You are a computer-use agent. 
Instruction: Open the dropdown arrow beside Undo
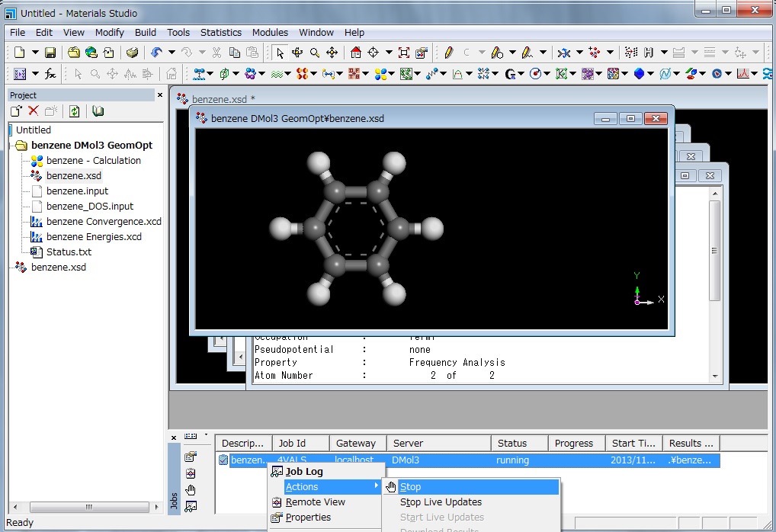172,53
